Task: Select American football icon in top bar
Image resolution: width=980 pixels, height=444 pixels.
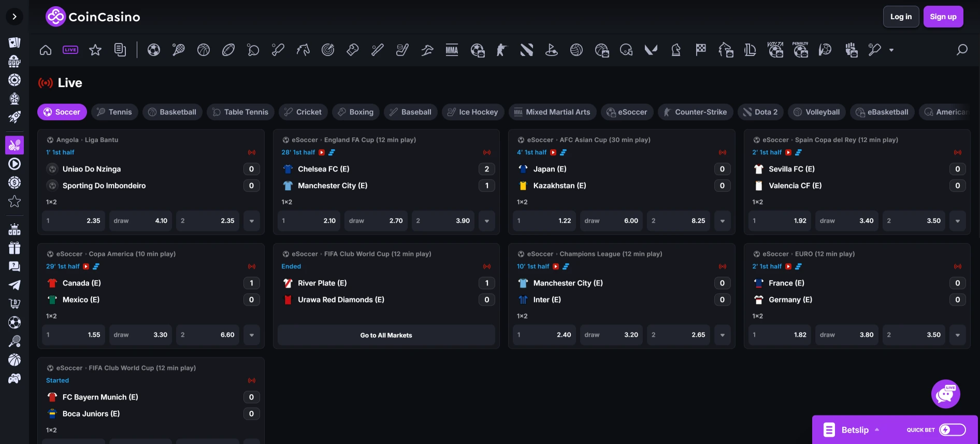Action: (x=228, y=50)
